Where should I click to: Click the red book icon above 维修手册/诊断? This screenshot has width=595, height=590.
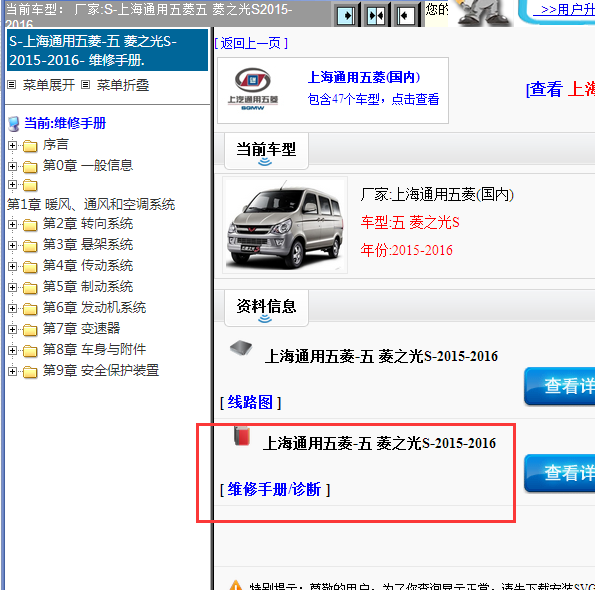[242, 436]
